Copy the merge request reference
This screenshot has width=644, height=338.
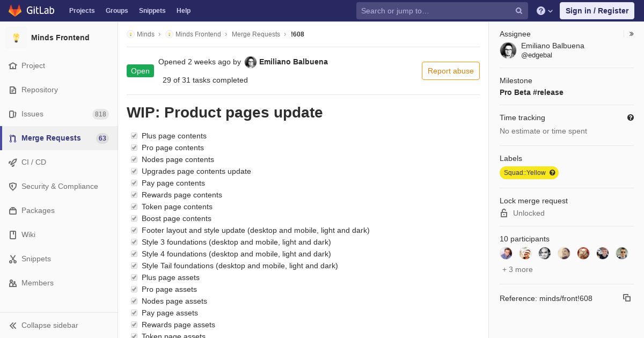tap(627, 298)
